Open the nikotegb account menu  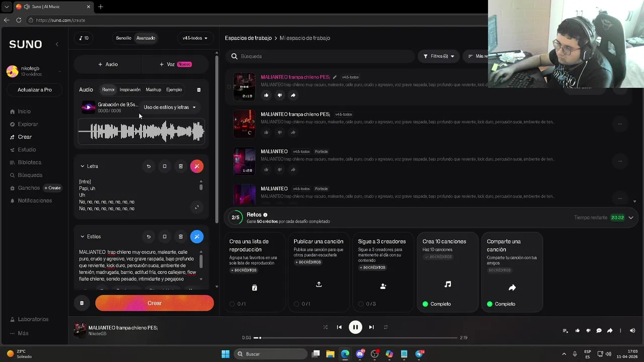(x=34, y=71)
